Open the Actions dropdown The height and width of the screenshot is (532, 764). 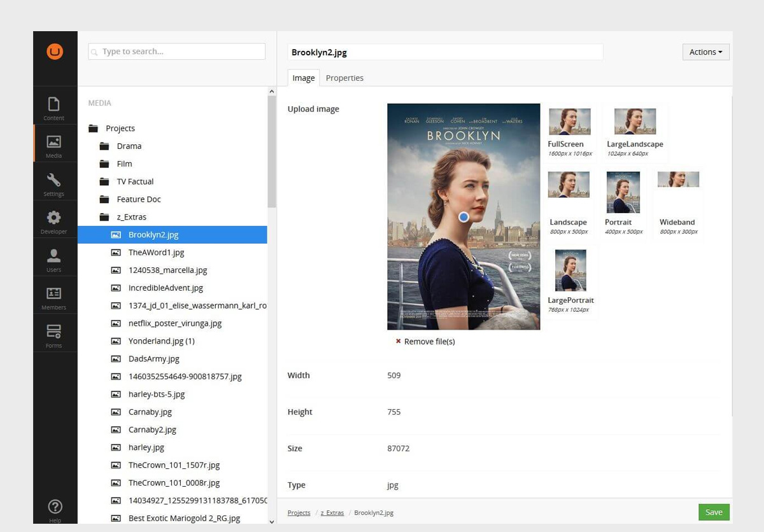pyautogui.click(x=705, y=52)
